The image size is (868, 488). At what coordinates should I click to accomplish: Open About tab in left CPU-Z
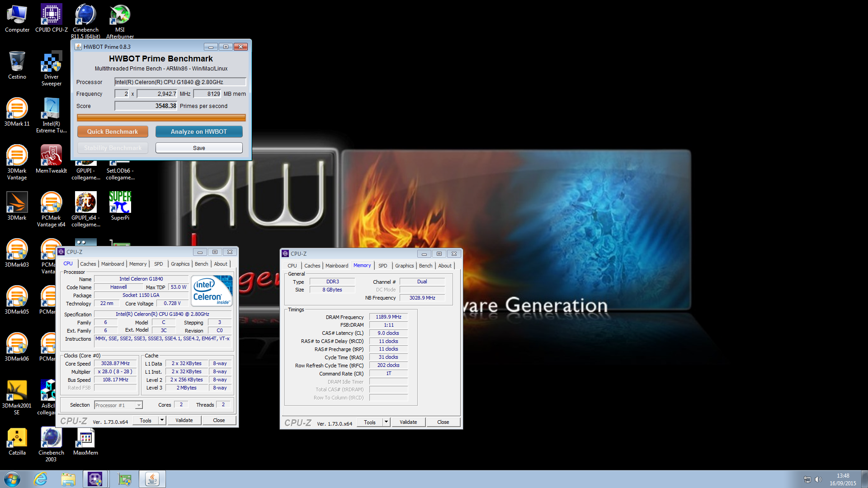point(221,264)
